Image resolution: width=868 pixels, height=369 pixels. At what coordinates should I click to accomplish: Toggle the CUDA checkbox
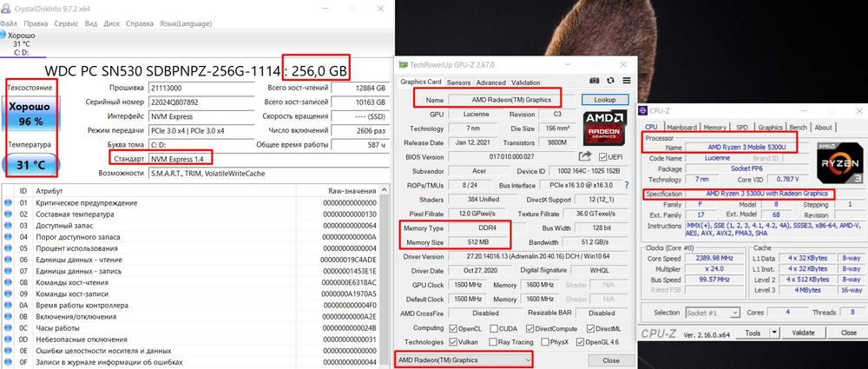point(495,328)
